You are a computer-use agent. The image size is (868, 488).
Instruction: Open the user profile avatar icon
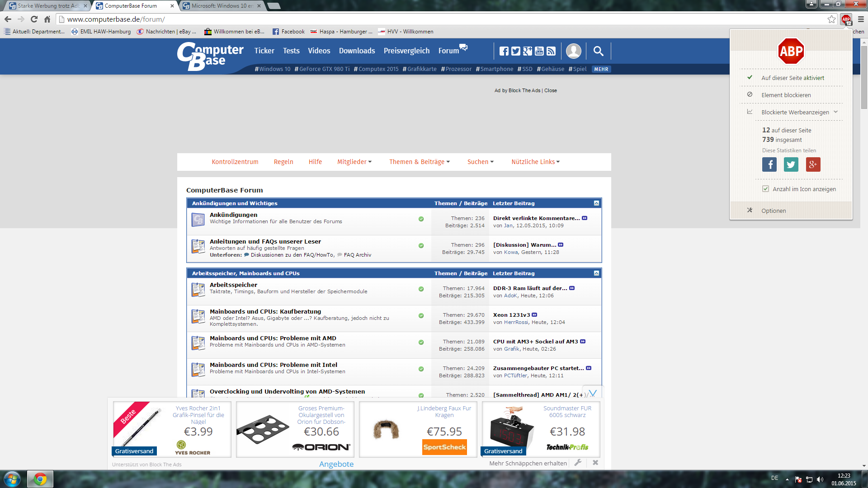pos(573,51)
